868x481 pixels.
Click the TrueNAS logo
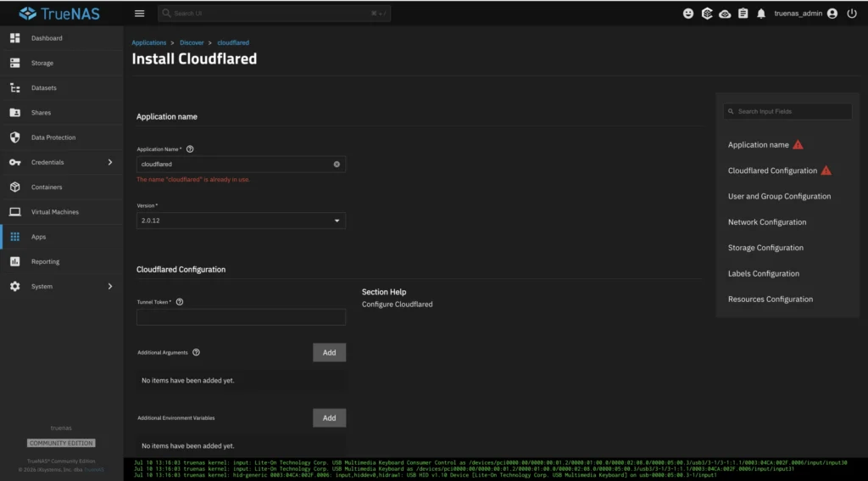(60, 14)
